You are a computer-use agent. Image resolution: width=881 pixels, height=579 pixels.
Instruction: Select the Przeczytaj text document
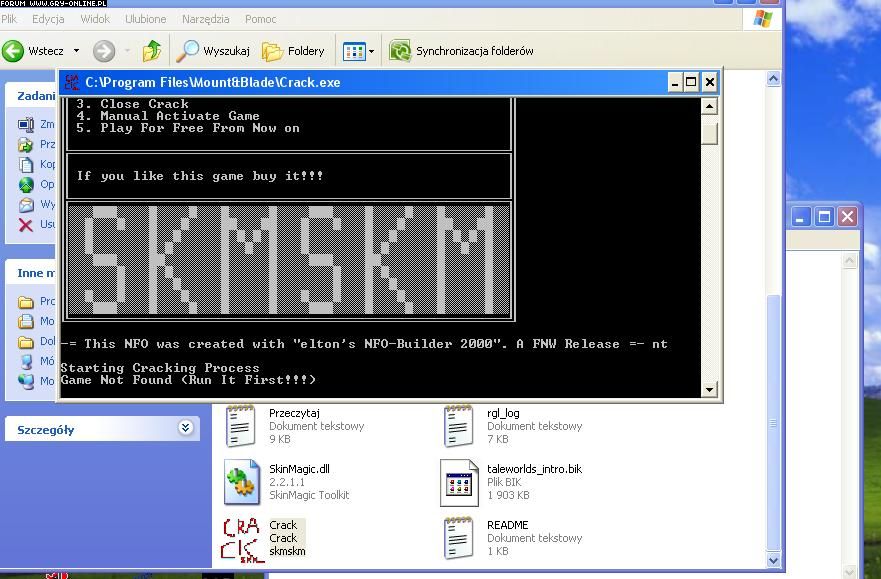click(242, 426)
